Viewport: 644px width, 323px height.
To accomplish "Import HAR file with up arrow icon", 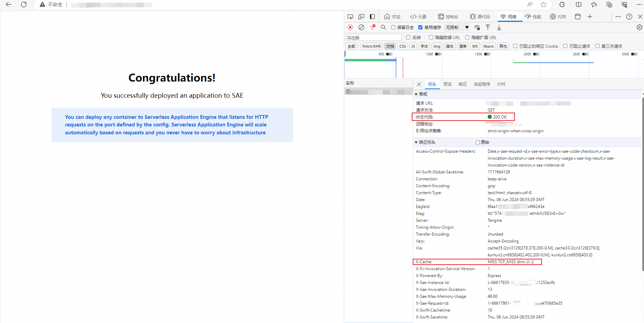I will point(488,27).
